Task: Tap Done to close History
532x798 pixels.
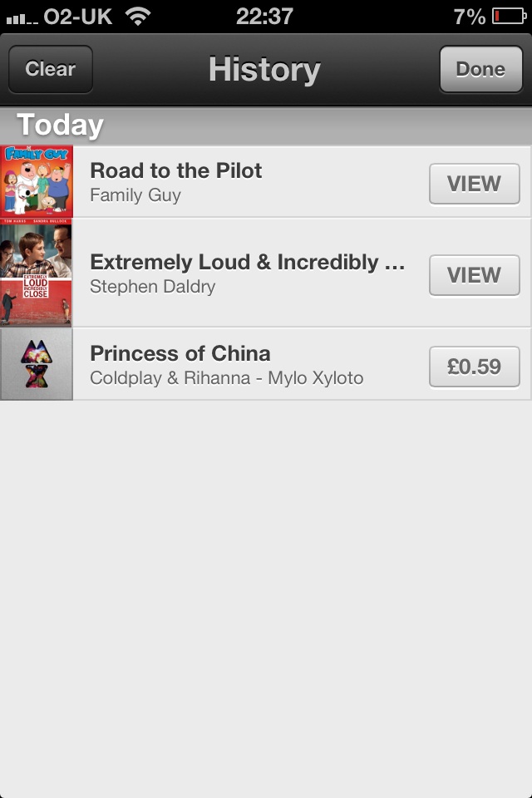Action: pyautogui.click(x=480, y=69)
